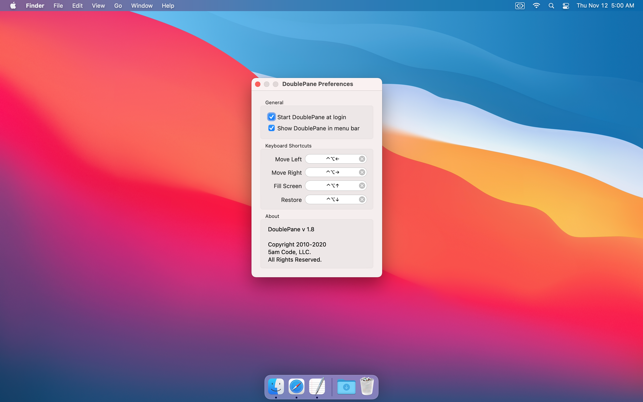
Task: Open Finder from the Dock
Action: 276,386
